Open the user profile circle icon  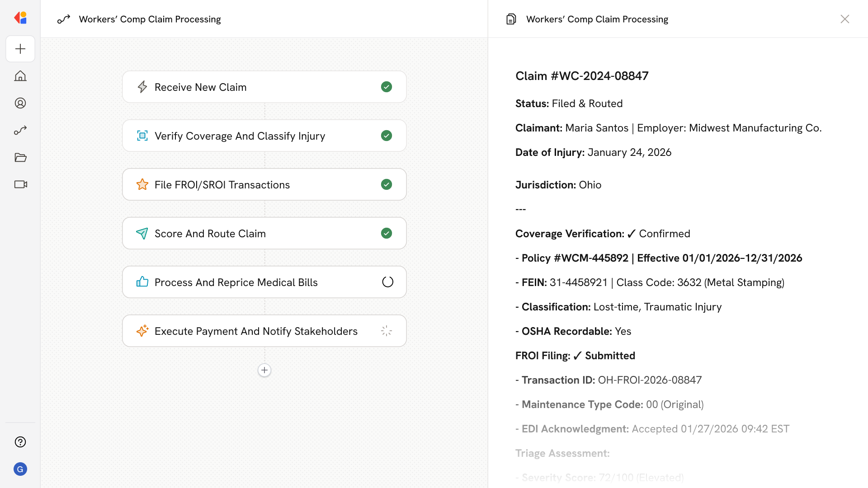(20, 103)
